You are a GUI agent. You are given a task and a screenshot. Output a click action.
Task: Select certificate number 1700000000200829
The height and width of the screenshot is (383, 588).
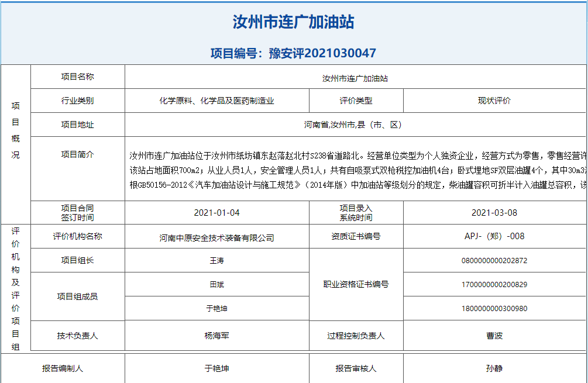[x=494, y=284]
